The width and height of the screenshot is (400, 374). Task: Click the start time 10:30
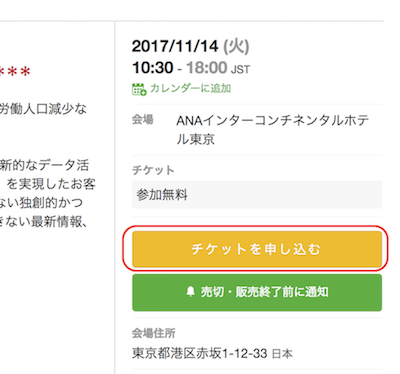153,68
